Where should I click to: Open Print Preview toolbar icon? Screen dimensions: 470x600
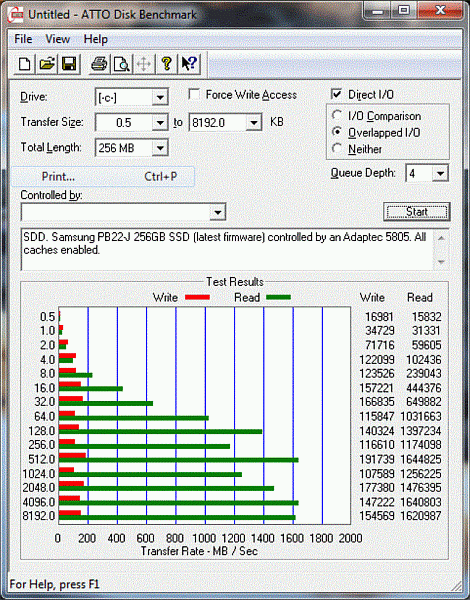click(x=121, y=64)
